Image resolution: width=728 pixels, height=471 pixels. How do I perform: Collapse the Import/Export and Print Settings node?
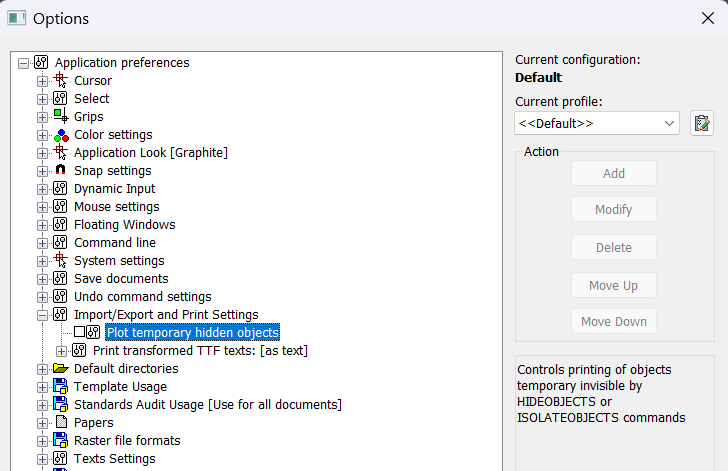tap(42, 315)
